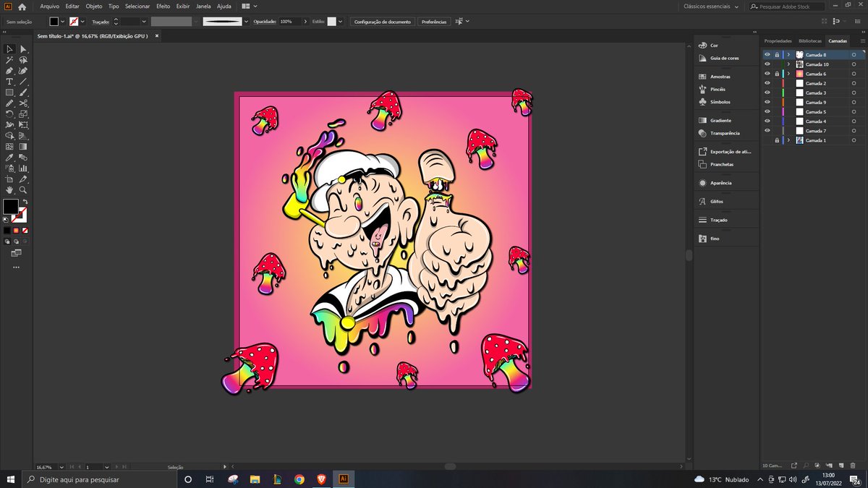Delete selected layer with trash icon

pyautogui.click(x=853, y=465)
